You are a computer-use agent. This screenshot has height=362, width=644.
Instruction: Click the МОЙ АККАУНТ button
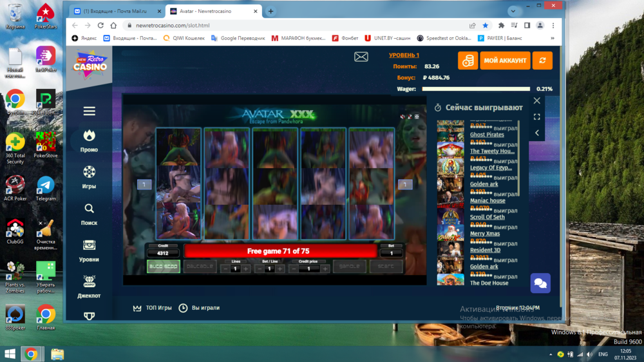pyautogui.click(x=505, y=61)
